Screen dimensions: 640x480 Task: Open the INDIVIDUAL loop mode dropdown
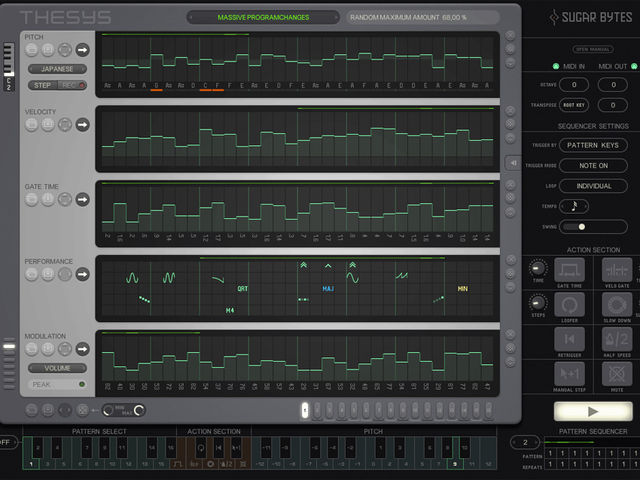pos(593,186)
